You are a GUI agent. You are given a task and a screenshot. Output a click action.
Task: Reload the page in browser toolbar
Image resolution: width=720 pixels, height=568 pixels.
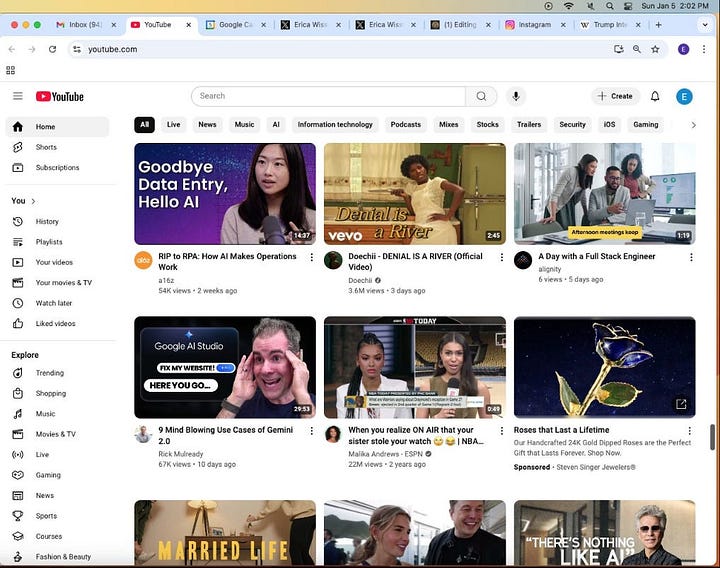pyautogui.click(x=52, y=49)
